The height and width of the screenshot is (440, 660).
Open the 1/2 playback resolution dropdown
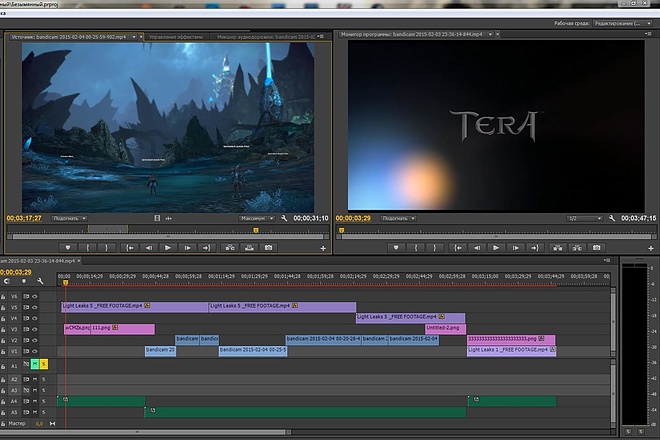point(584,218)
